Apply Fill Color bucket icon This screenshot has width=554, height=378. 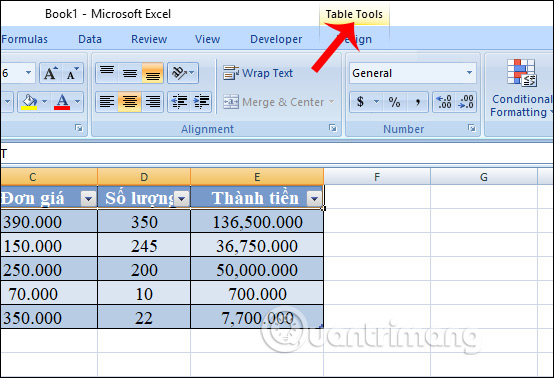pyautogui.click(x=29, y=102)
